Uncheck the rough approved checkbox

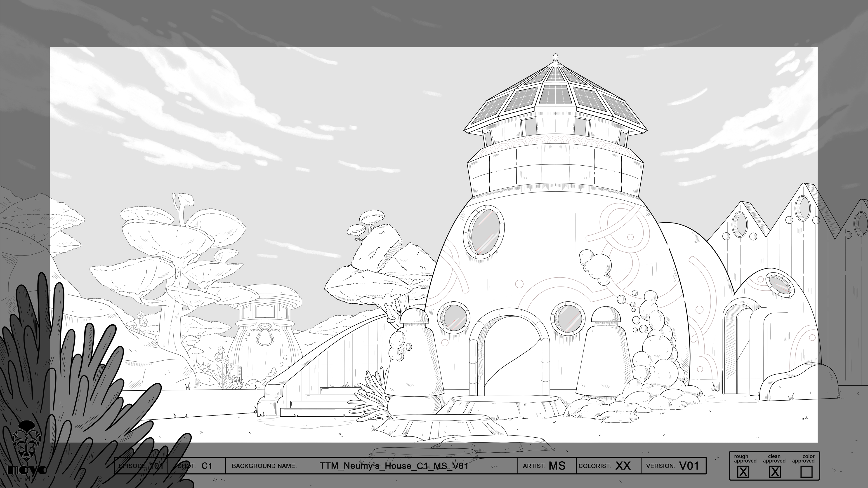click(x=743, y=472)
